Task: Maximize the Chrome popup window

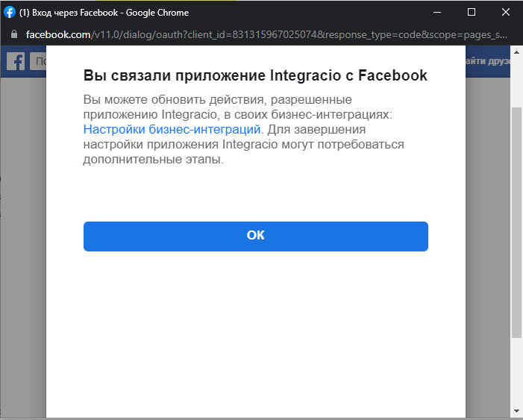Action: point(472,13)
